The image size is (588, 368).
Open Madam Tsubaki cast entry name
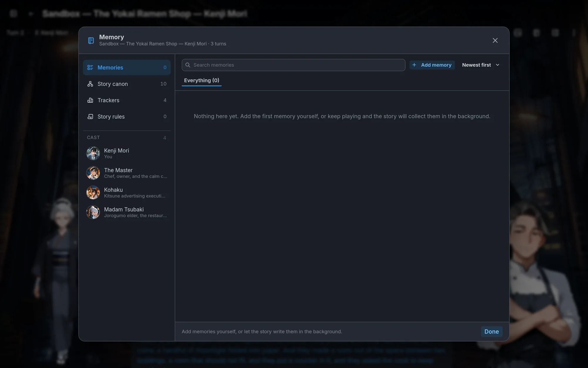click(124, 209)
